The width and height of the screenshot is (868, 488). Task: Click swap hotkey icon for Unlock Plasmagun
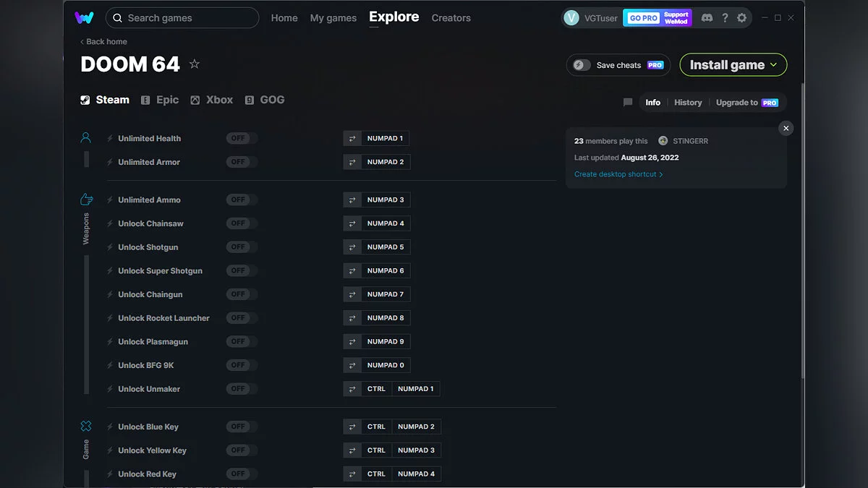(352, 341)
